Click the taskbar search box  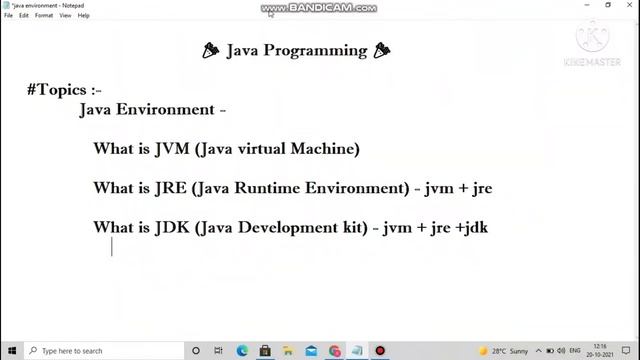[x=104, y=351]
